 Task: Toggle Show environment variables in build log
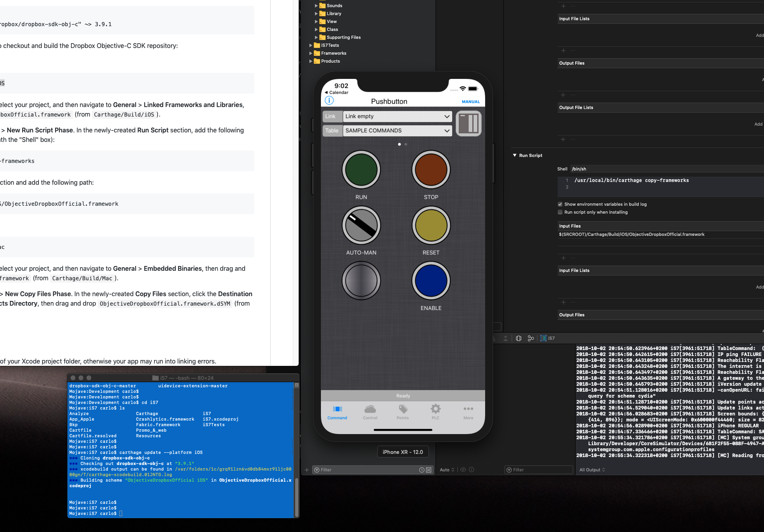[x=560, y=204]
